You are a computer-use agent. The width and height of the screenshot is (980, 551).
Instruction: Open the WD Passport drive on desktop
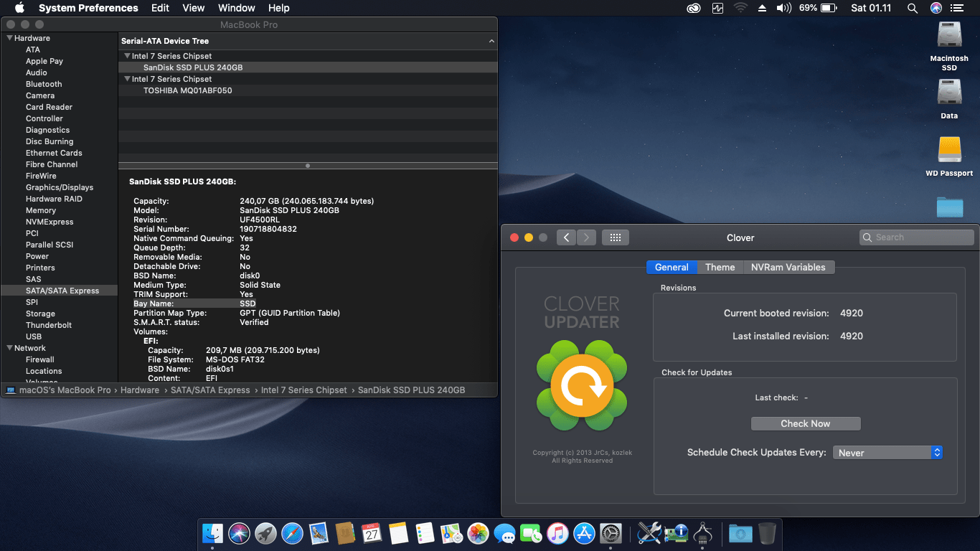point(949,150)
